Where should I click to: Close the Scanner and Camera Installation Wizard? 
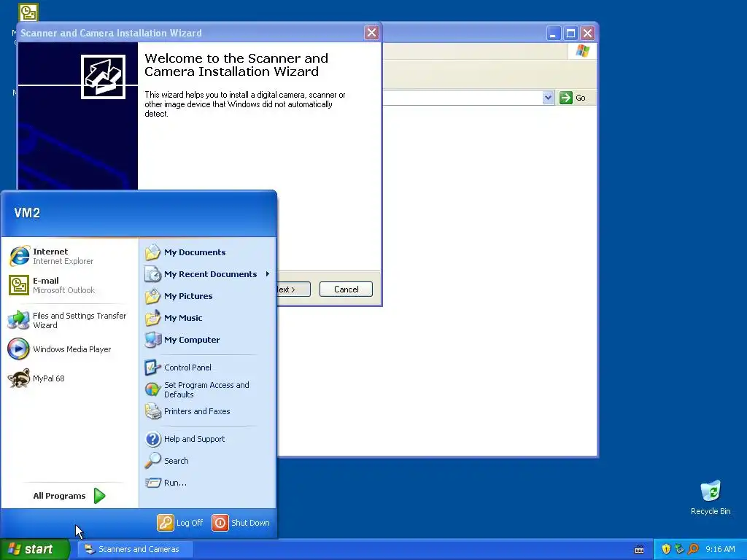(x=371, y=33)
